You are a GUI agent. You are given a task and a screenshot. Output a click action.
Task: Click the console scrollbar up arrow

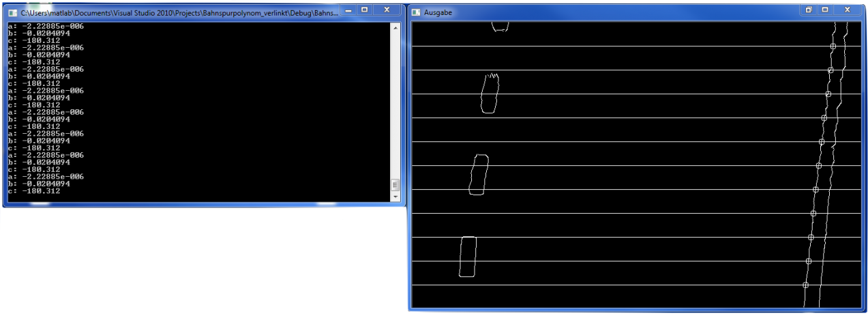click(395, 27)
